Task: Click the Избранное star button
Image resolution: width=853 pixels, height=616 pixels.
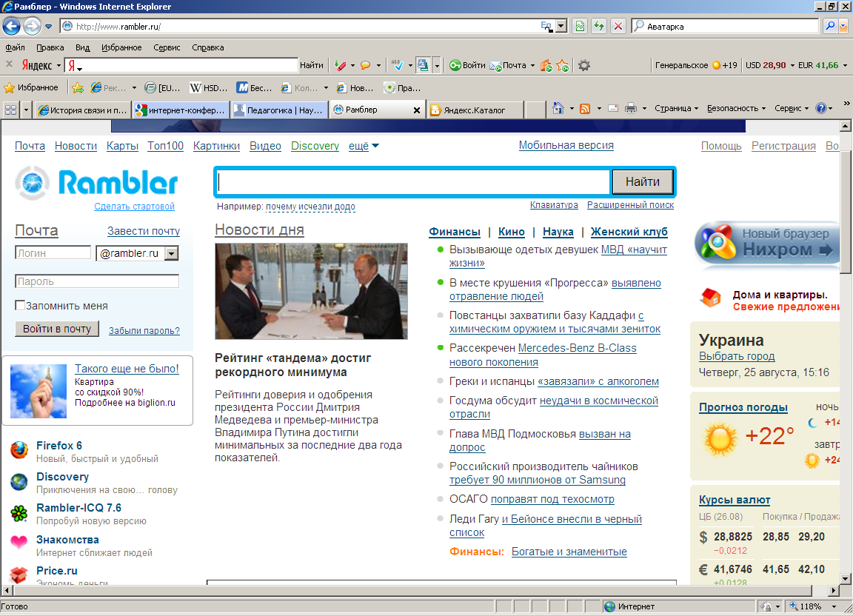Action: (31, 87)
